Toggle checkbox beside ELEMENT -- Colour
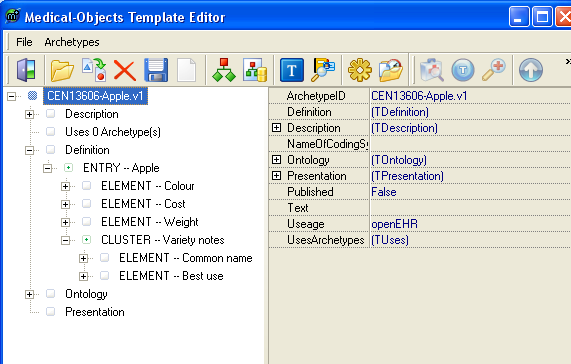 [x=86, y=186]
